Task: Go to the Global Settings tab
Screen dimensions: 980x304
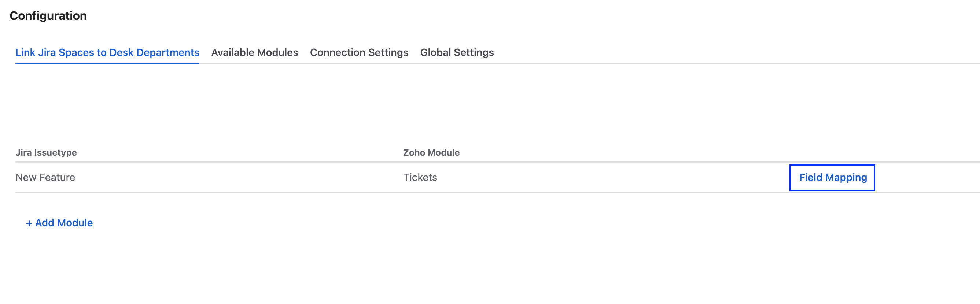Action: pos(457,52)
